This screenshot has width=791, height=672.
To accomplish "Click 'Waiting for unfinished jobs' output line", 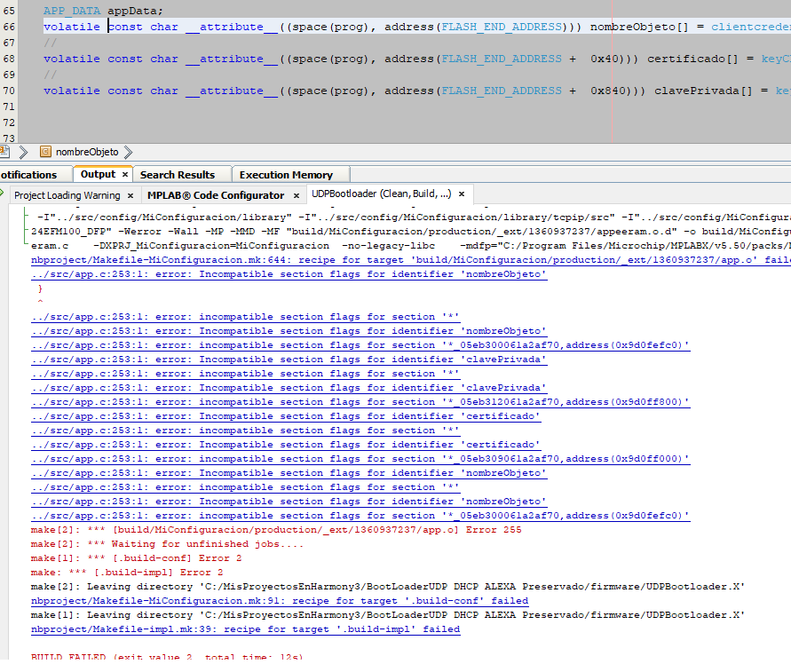I will [167, 544].
